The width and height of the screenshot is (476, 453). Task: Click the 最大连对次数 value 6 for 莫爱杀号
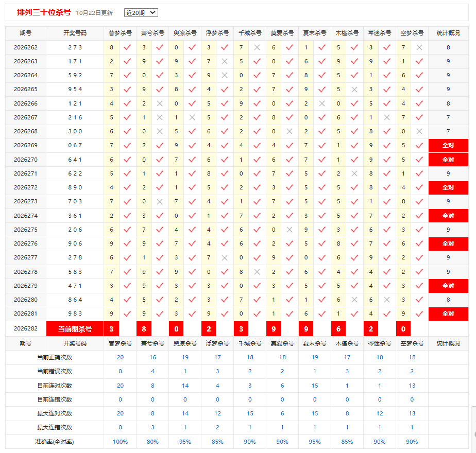[282, 413]
